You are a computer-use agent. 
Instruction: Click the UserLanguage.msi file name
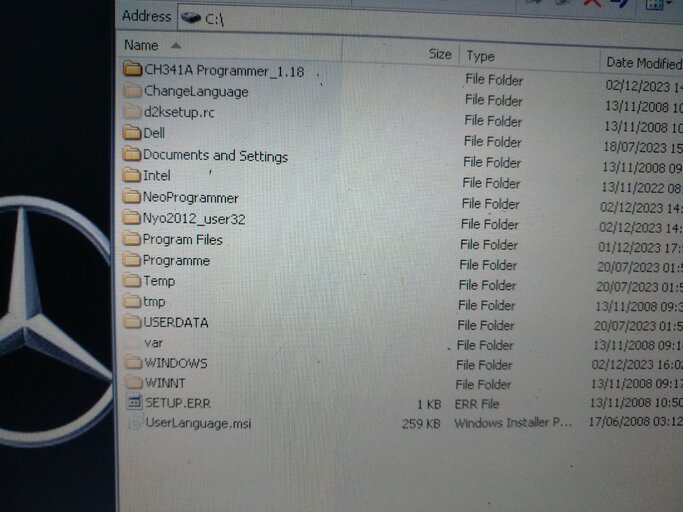199,423
